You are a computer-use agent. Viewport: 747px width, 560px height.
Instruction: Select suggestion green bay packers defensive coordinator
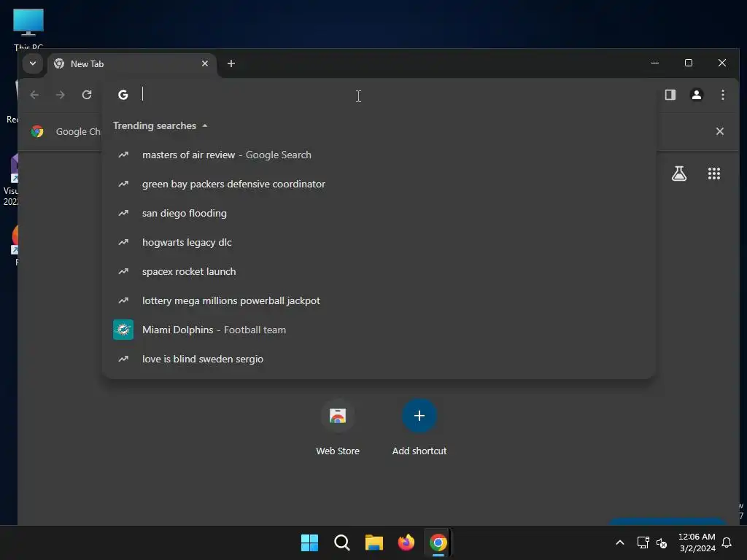pos(379,184)
